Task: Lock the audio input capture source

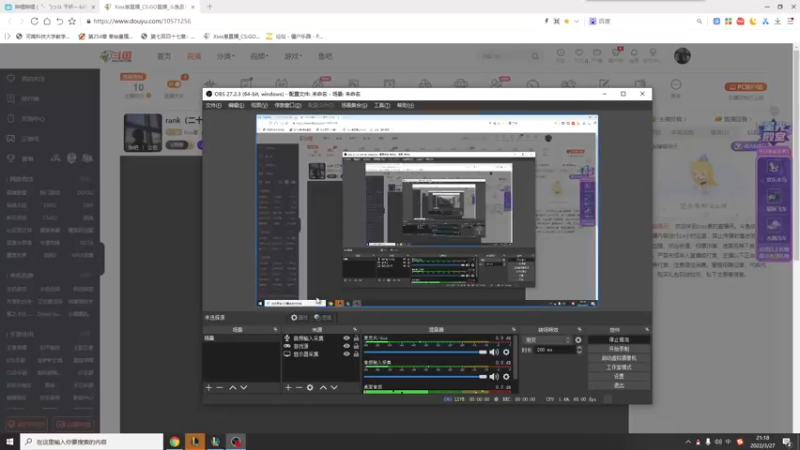Action: (x=356, y=338)
